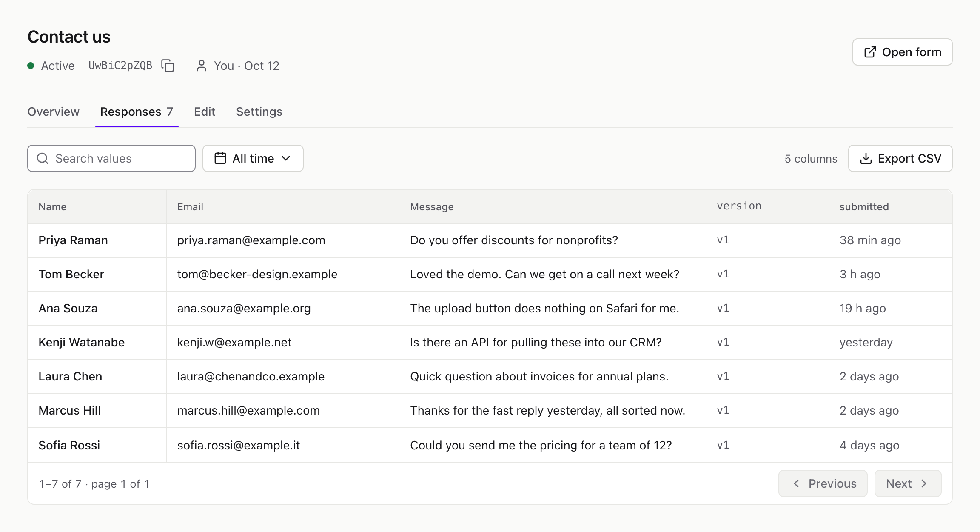The width and height of the screenshot is (980, 532).
Task: Click email sofia.rossi@example.it
Action: [238, 446]
